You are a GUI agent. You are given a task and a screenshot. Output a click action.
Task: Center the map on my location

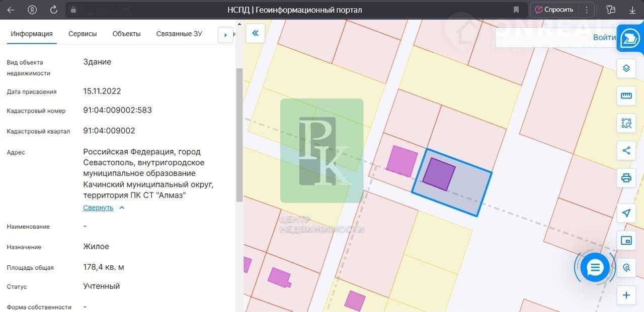626,213
